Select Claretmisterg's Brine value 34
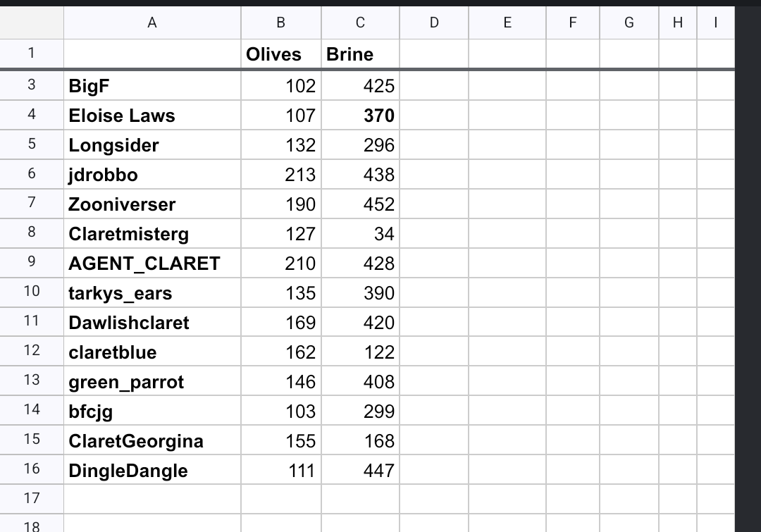The height and width of the screenshot is (532, 761). 360,234
